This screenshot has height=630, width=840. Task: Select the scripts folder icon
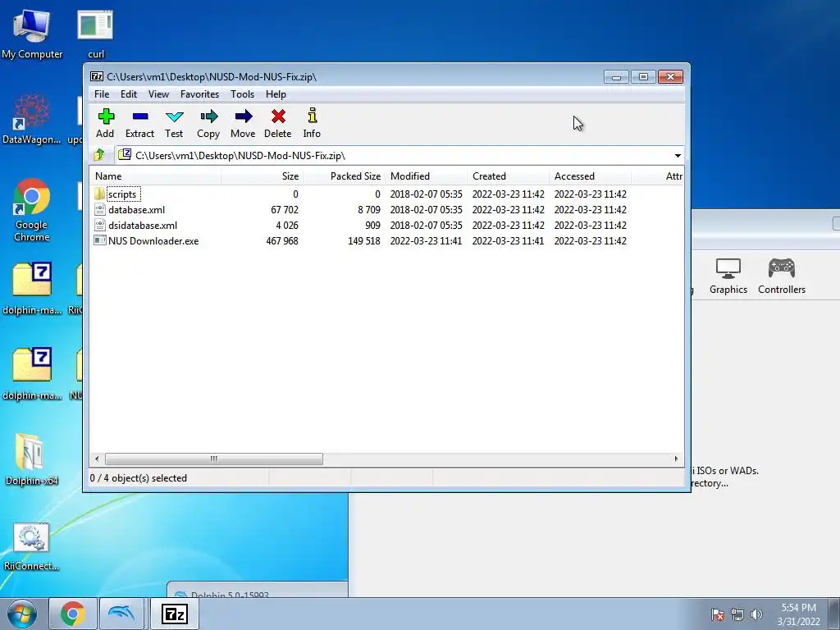(x=99, y=194)
